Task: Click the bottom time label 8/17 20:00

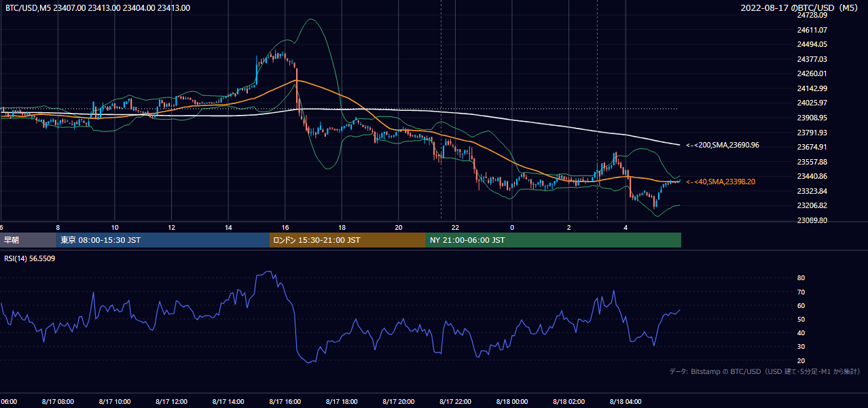Action: click(399, 402)
